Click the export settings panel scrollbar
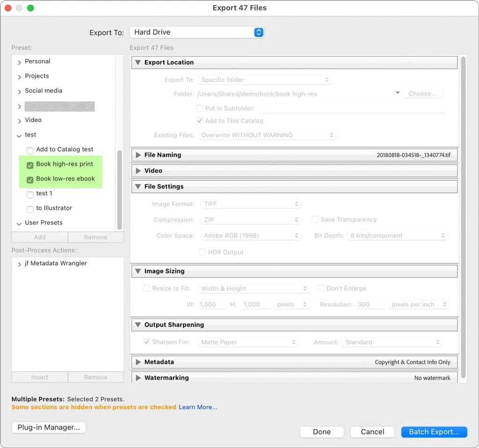This screenshot has height=448, width=479. pos(464,217)
